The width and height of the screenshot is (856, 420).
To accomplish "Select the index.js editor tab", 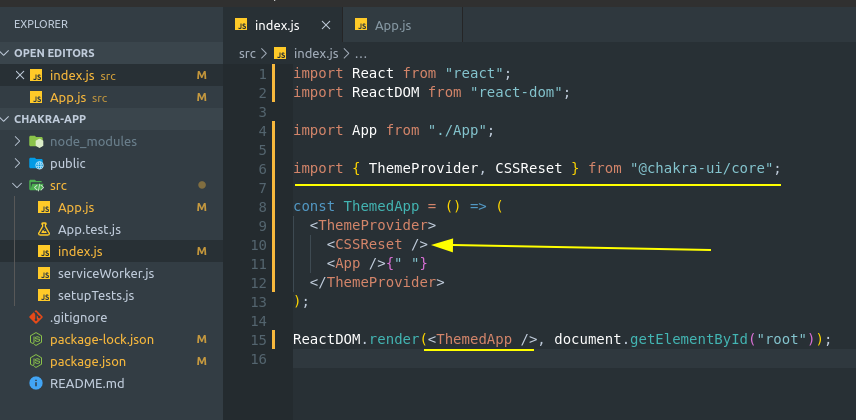I will click(283, 25).
